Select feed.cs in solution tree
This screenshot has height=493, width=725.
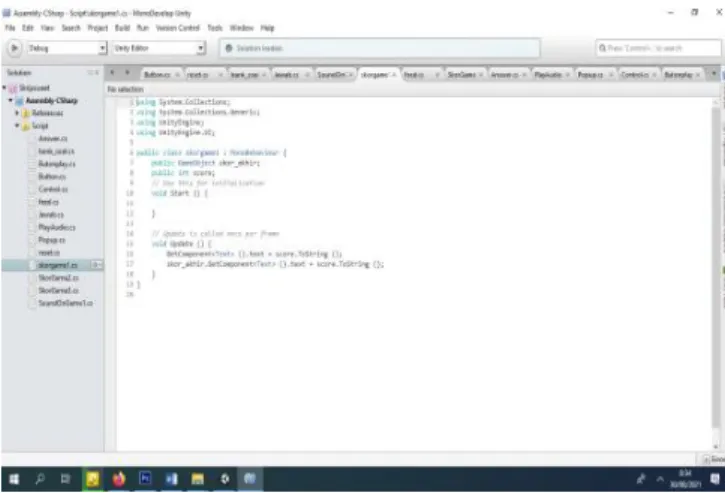pyautogui.click(x=49, y=202)
